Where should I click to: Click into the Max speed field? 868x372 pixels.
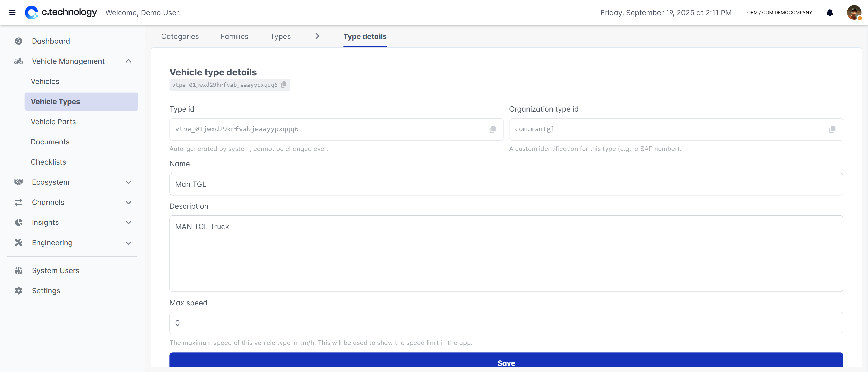[x=506, y=323]
